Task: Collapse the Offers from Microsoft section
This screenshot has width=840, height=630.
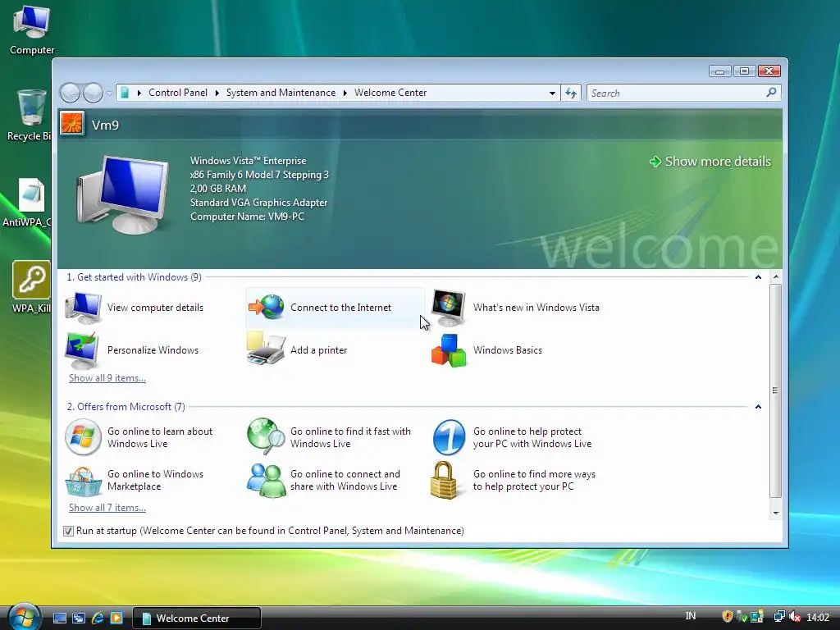Action: pos(758,407)
